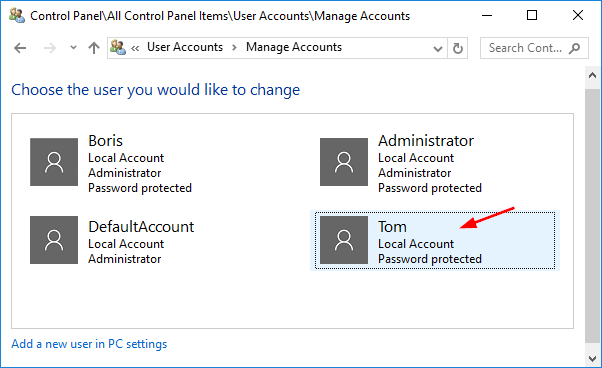This screenshot has width=602, height=368.
Task: Click the window title bar Control Panel icon
Action: click(17, 16)
